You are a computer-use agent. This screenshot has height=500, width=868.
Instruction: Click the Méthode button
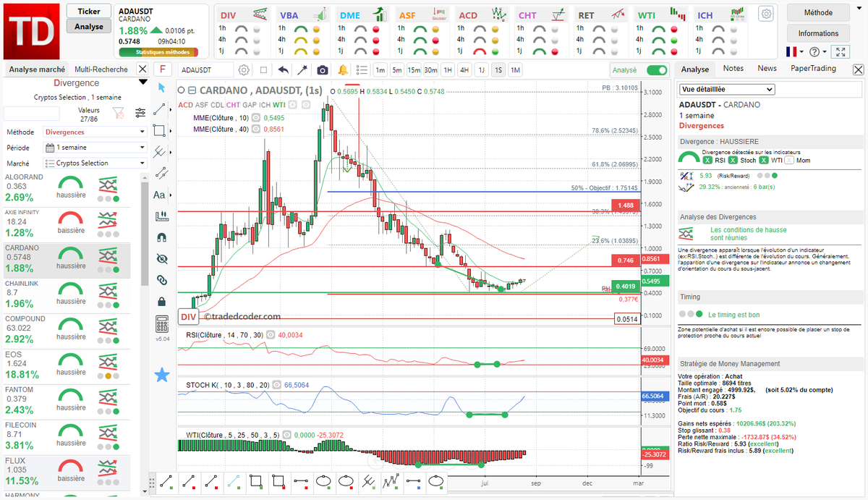pyautogui.click(x=818, y=12)
